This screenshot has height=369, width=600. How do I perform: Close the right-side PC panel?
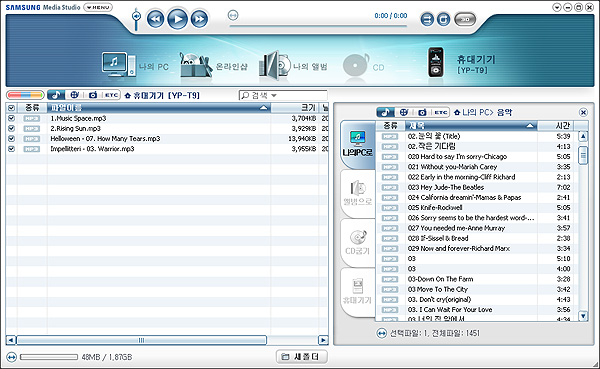(583, 112)
